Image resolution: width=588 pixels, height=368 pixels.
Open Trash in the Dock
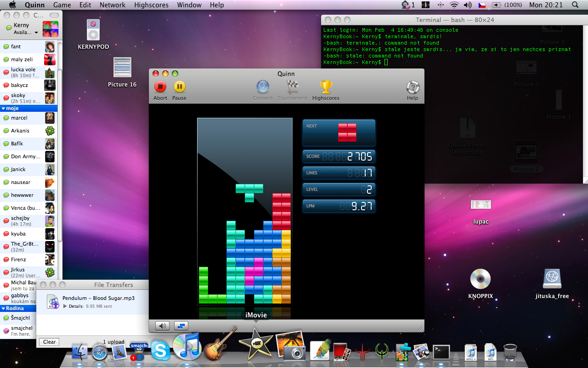[x=510, y=352]
